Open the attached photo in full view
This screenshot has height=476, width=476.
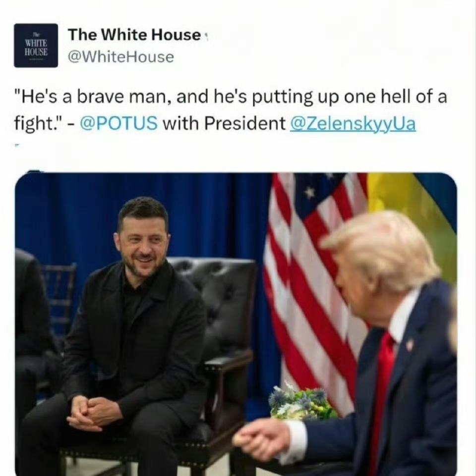(236, 324)
